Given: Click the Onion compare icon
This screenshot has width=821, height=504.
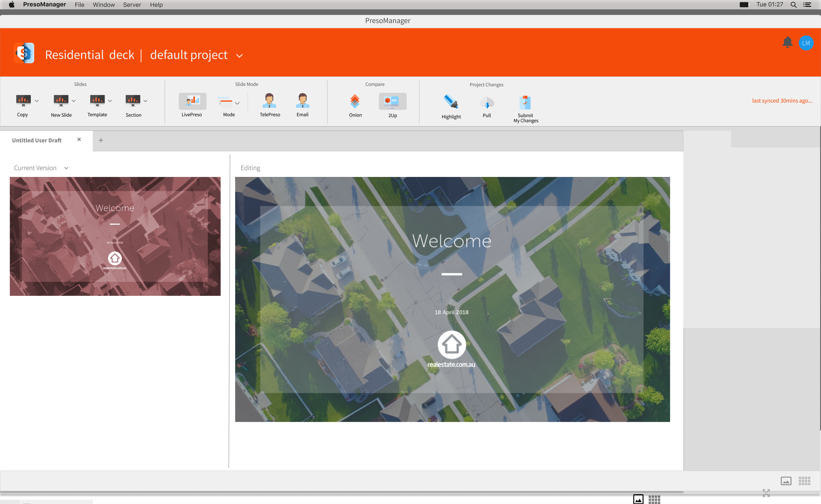Looking at the screenshot, I should click(355, 101).
